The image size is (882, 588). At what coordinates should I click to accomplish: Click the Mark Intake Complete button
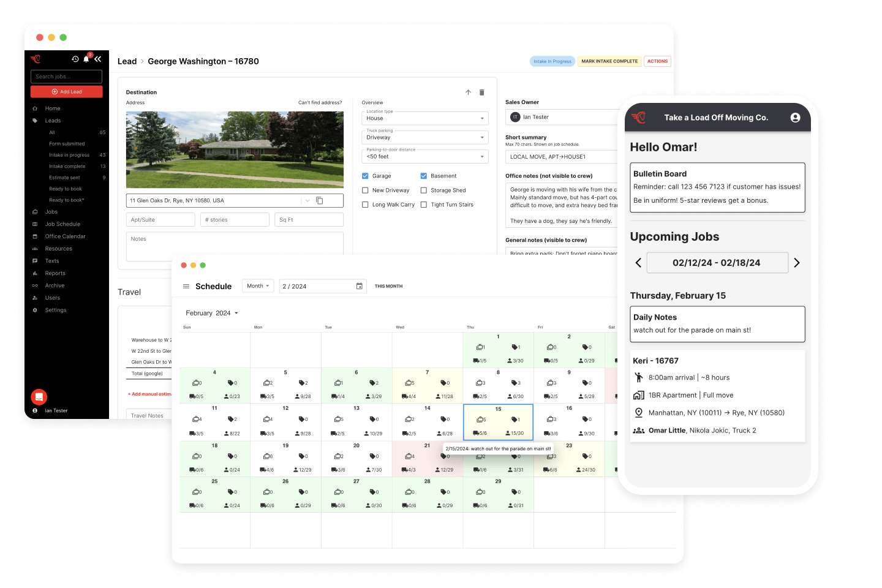coord(609,61)
